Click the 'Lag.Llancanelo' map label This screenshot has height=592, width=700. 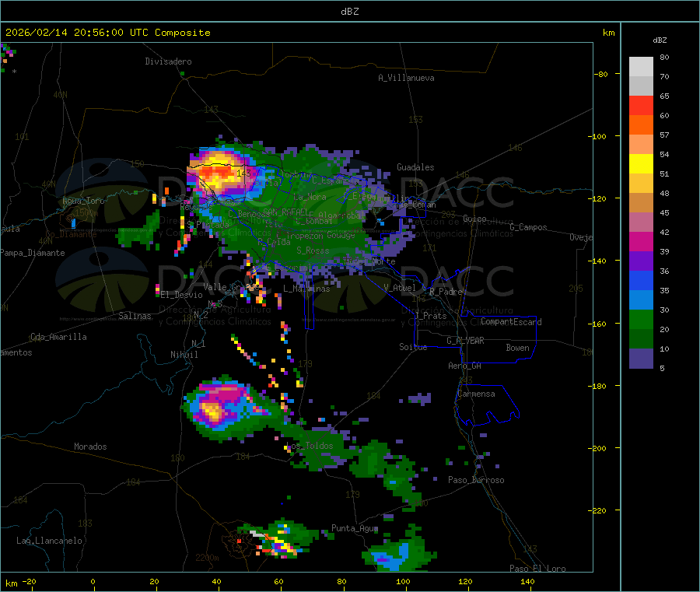tap(50, 541)
